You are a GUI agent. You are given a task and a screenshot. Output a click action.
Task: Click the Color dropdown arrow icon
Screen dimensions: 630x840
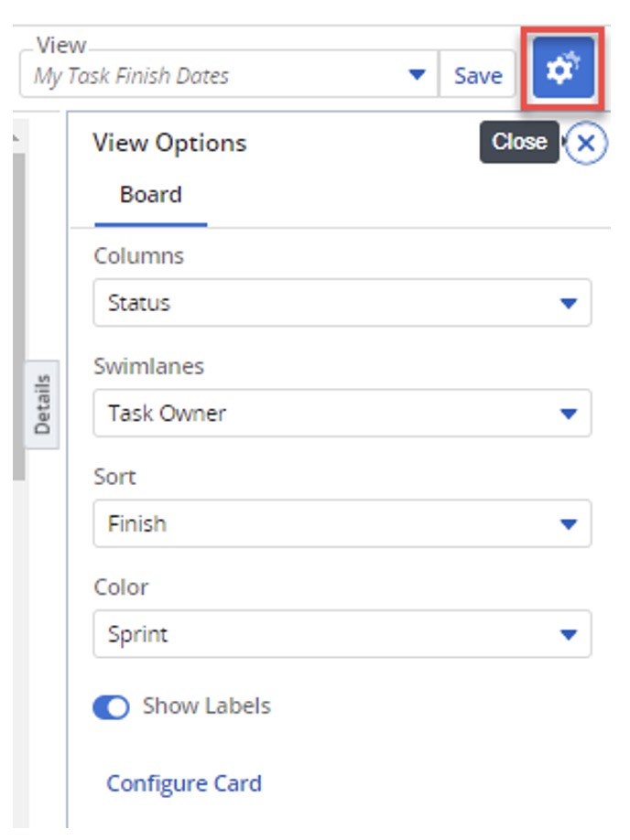tap(568, 635)
